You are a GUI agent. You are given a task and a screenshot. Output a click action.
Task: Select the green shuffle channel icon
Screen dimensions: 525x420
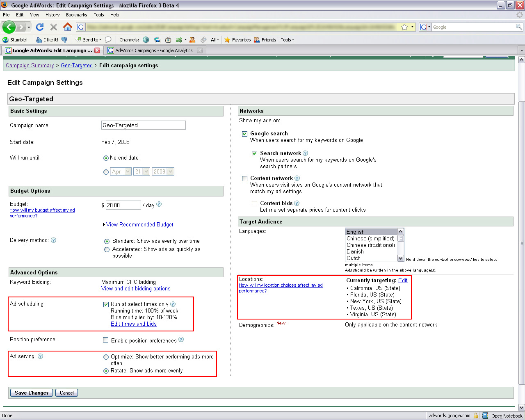[x=179, y=40]
